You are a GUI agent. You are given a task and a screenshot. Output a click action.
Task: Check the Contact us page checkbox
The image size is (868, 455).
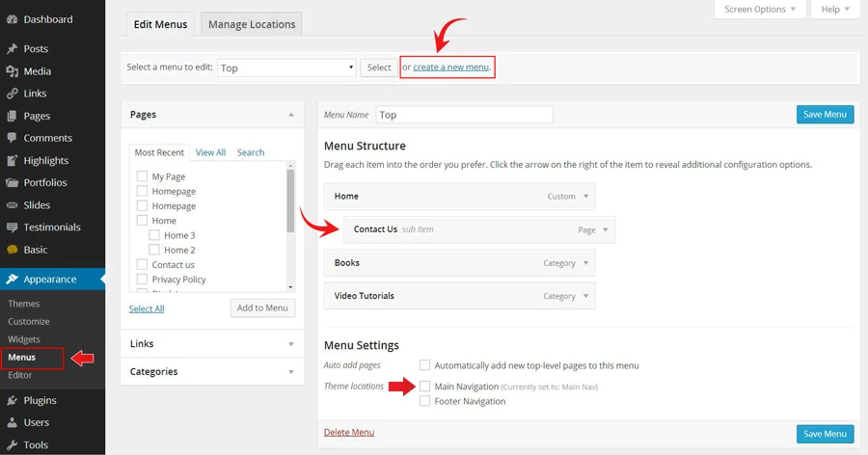[143, 264]
